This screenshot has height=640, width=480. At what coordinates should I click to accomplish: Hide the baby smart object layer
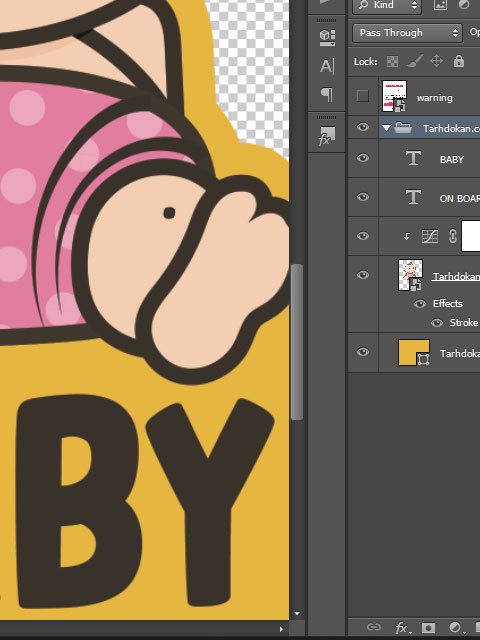[x=362, y=275]
